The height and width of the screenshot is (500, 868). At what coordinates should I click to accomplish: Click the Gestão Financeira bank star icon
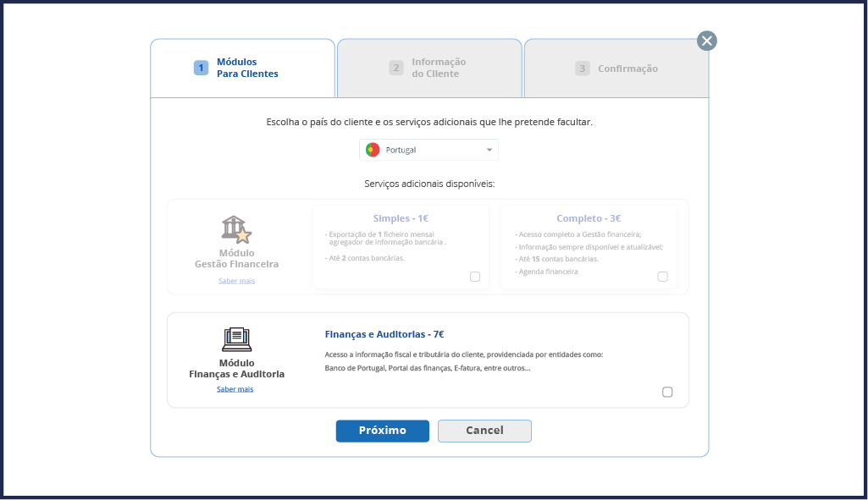236,229
